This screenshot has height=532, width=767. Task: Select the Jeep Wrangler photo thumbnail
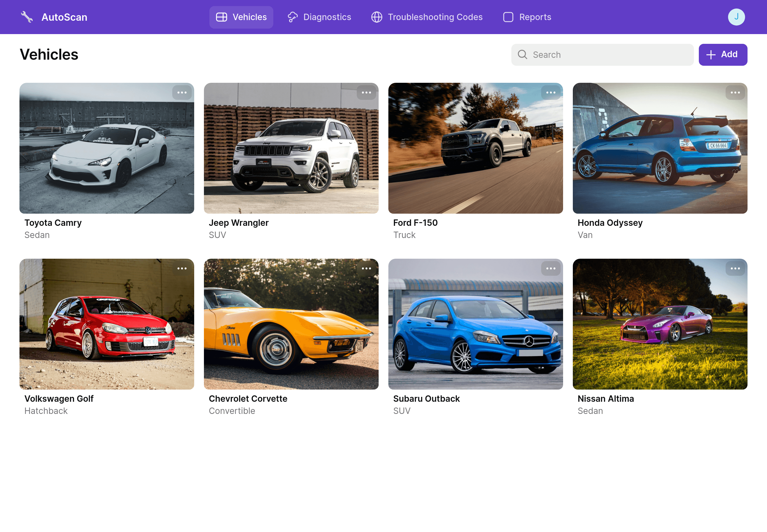click(291, 148)
